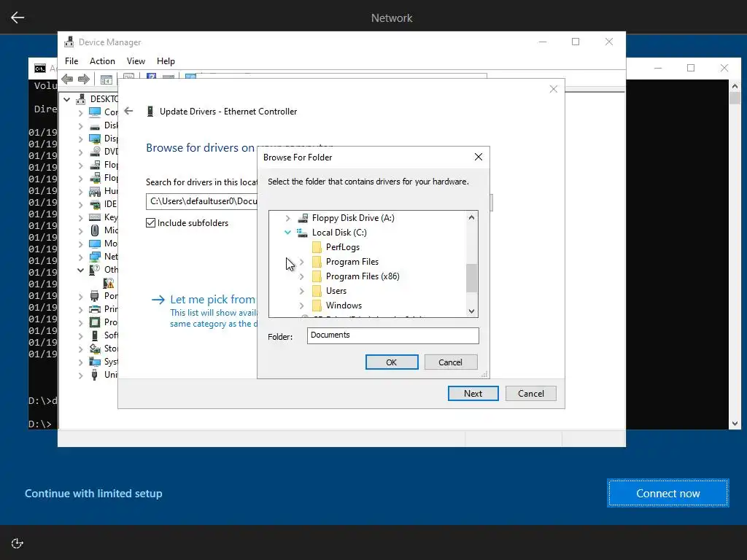
Task: Click the Windows folder icon
Action: pyautogui.click(x=317, y=306)
